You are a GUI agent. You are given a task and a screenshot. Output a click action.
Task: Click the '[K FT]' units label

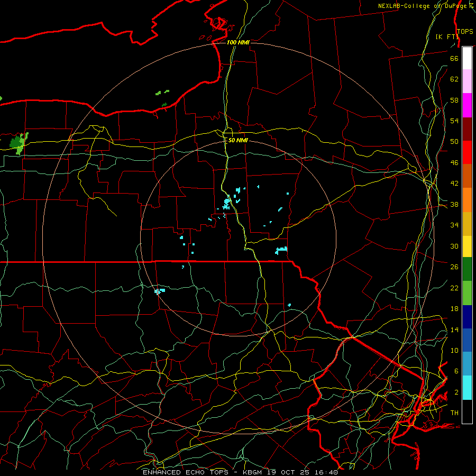pyautogui.click(x=447, y=36)
